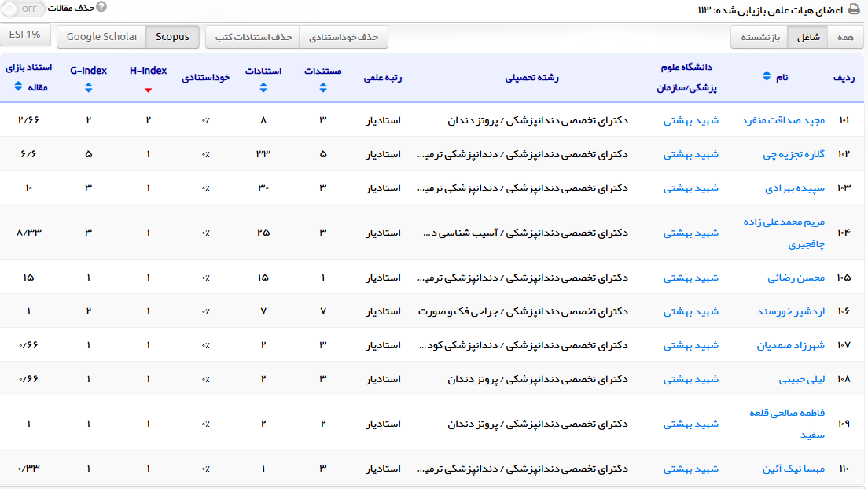Switch to the Google Scholar tab
The image size is (868, 489).
point(102,37)
